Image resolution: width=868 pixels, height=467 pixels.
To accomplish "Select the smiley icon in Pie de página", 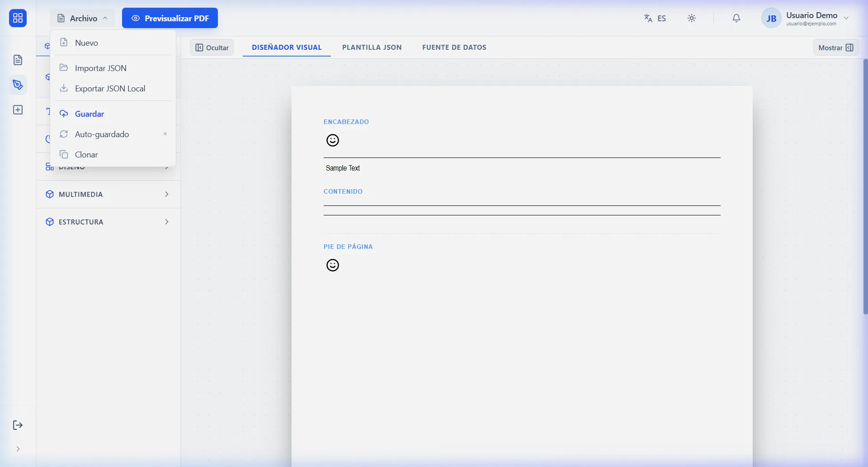I will tap(333, 265).
